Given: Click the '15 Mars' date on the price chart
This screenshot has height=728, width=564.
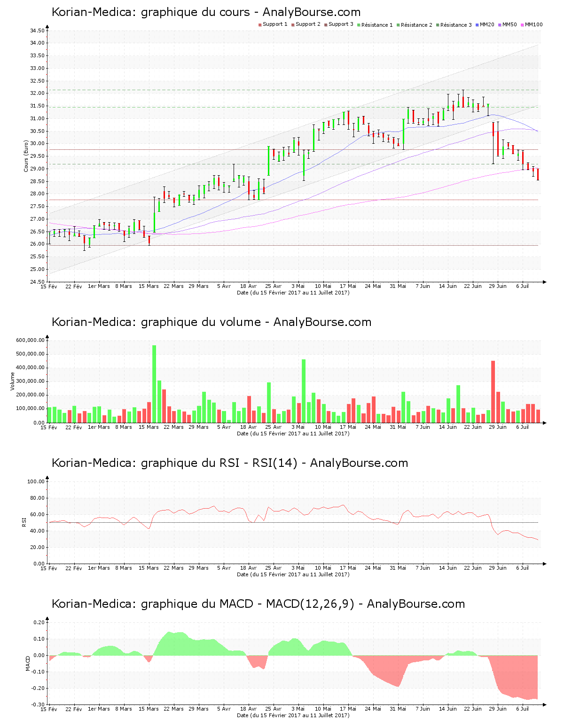Looking at the screenshot, I should pyautogui.click(x=149, y=286).
